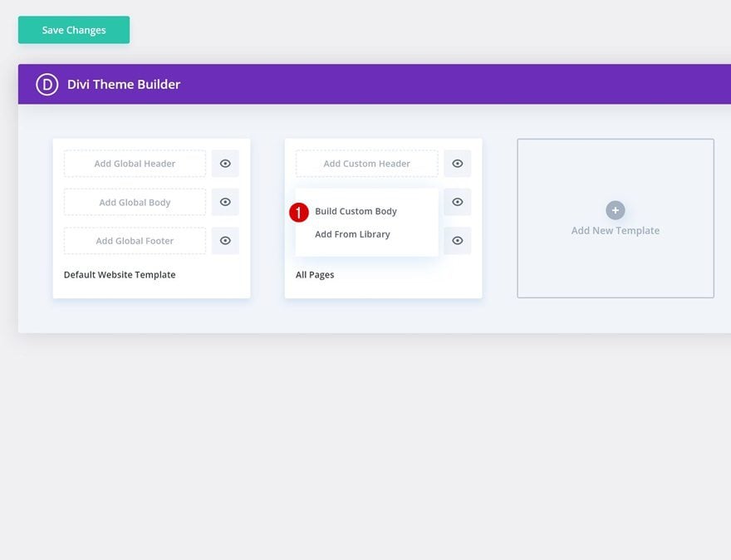Open the Add Global Footer dropdown area

click(x=135, y=241)
